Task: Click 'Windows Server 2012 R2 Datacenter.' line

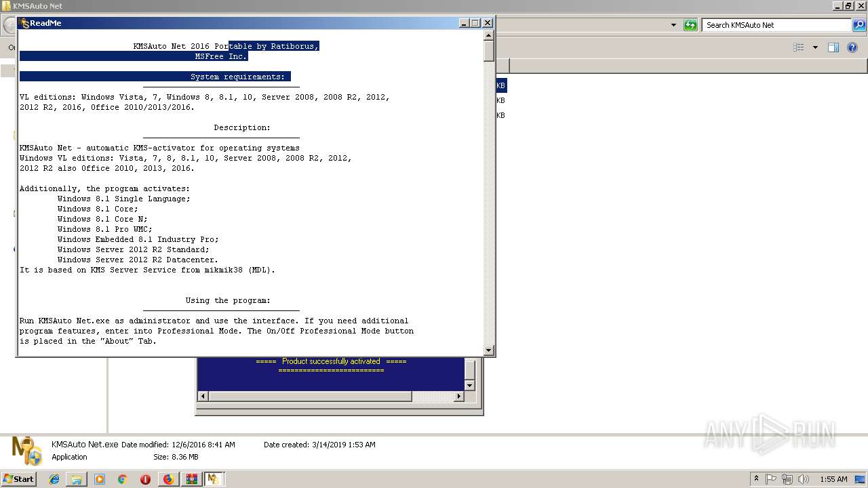Action: coord(138,260)
